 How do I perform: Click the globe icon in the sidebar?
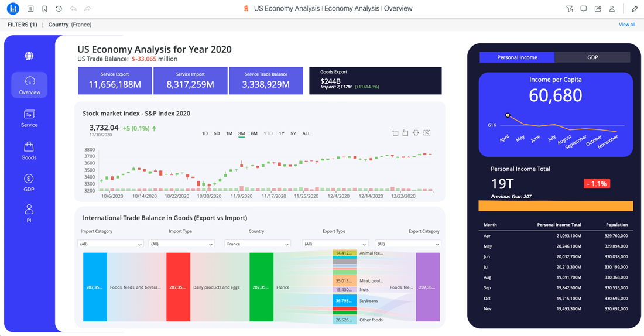point(29,56)
